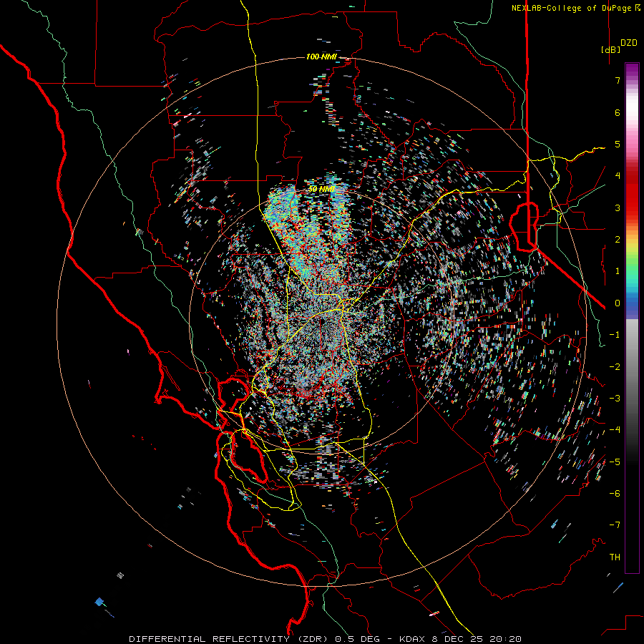Click the -5 value on the scale

615,462
